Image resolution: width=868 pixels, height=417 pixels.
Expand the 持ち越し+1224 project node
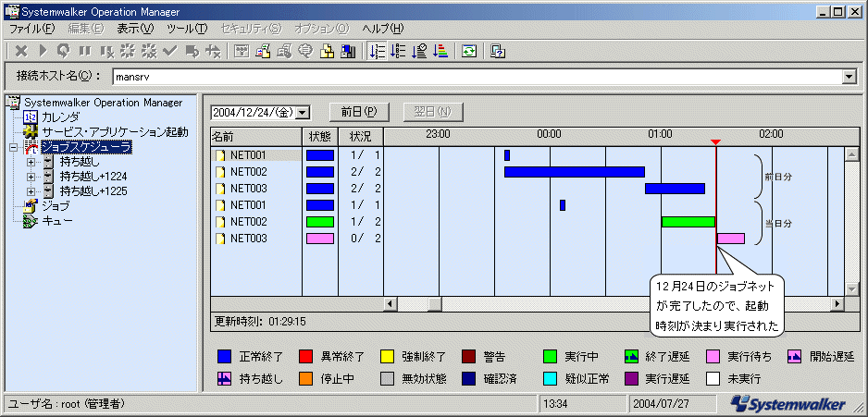point(31,177)
